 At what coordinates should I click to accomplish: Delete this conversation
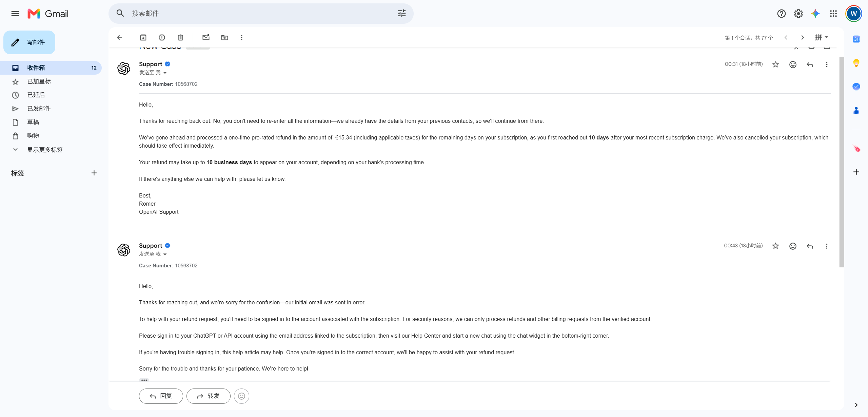click(180, 37)
